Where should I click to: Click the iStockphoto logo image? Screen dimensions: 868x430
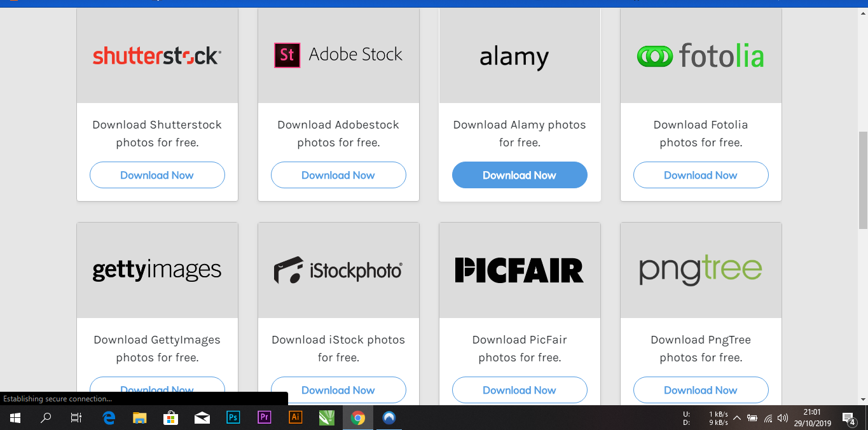click(x=338, y=270)
